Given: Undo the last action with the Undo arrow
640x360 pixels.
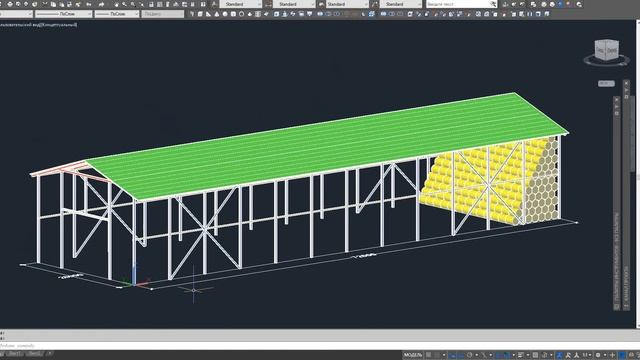Looking at the screenshot, I should pos(89,4).
